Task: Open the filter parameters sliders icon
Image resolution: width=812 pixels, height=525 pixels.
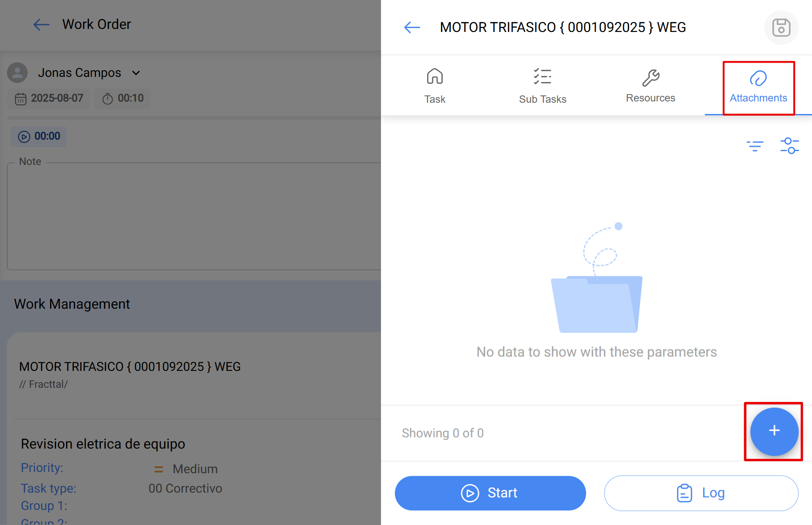Action: [x=790, y=145]
